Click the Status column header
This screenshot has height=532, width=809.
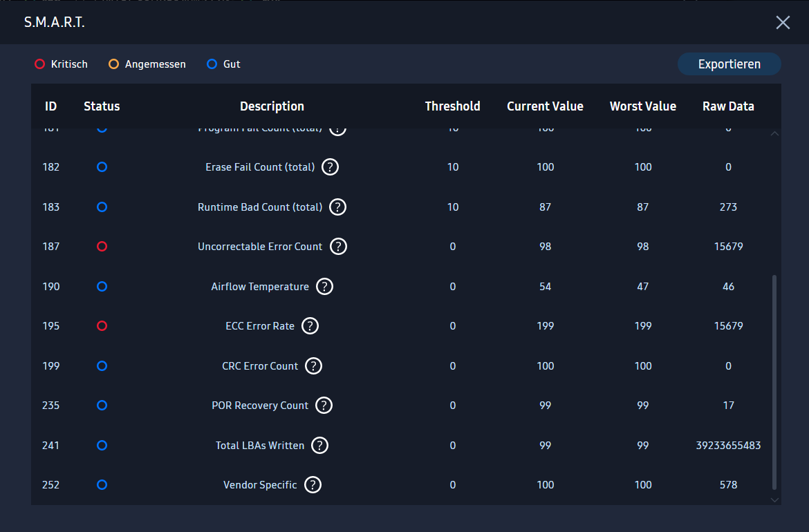click(x=102, y=106)
